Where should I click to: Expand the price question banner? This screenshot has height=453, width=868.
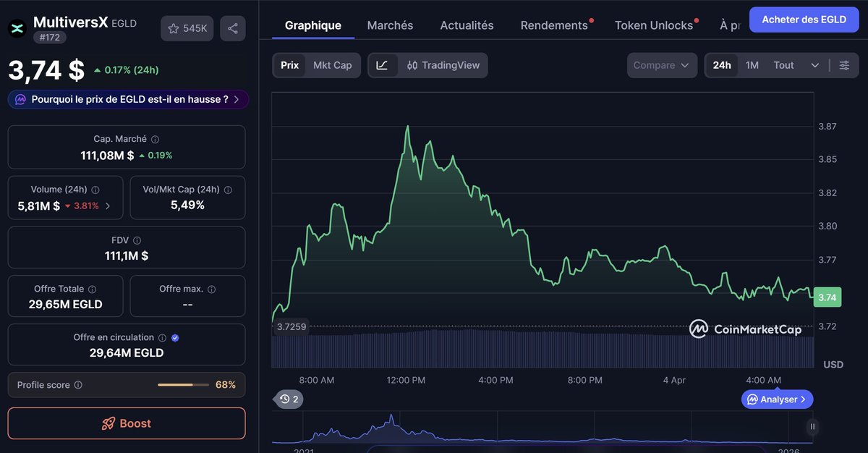tap(129, 99)
